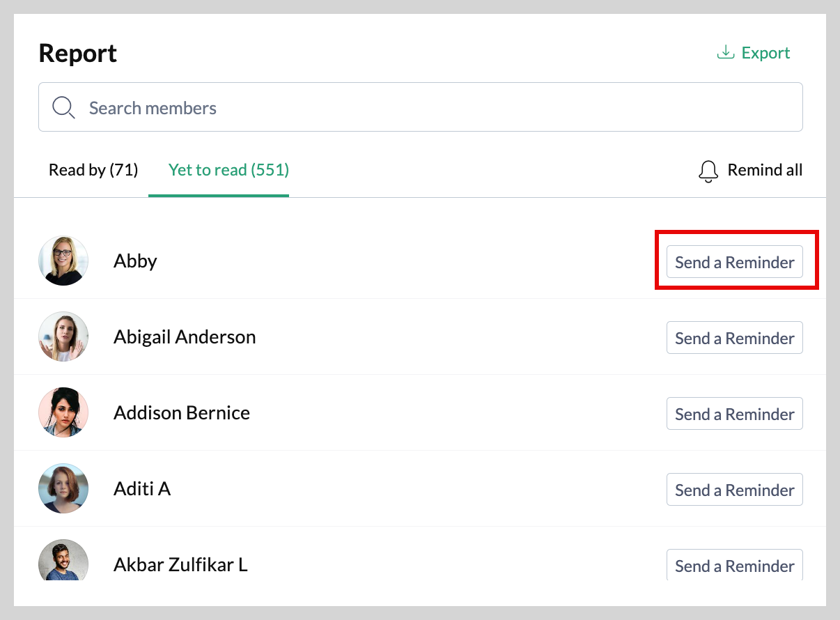Switch to the Read by (71) tab
Screen dimensions: 840x620
click(x=93, y=170)
